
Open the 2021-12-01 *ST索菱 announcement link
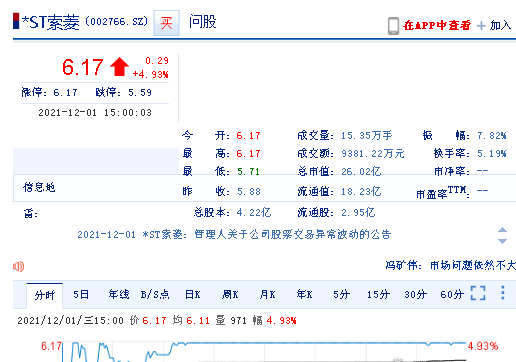(x=234, y=235)
